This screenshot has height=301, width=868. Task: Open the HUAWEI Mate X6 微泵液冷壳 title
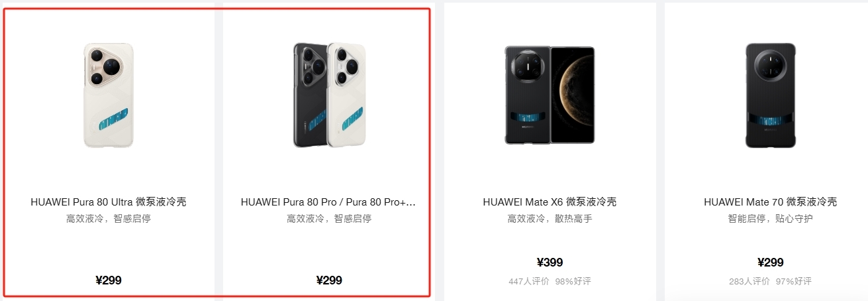point(550,202)
